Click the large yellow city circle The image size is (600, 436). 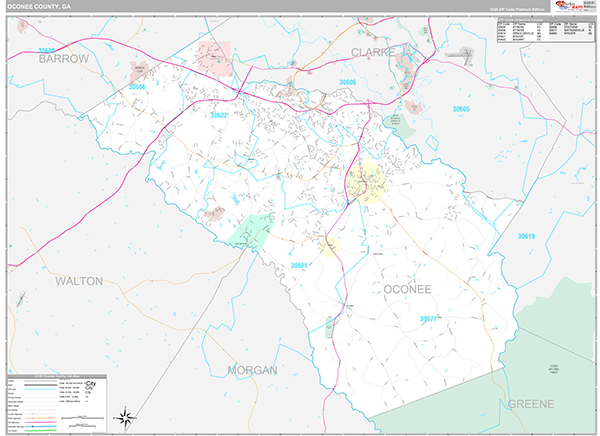pos(366,183)
